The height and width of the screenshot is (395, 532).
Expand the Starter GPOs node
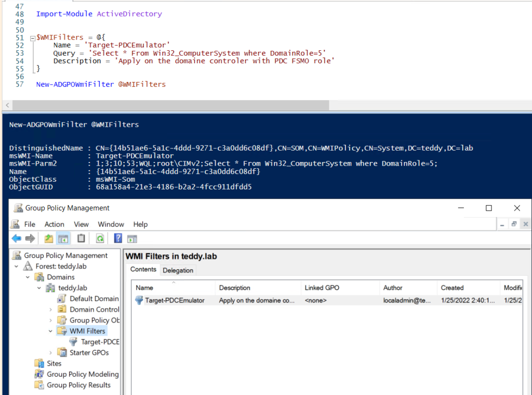50,353
